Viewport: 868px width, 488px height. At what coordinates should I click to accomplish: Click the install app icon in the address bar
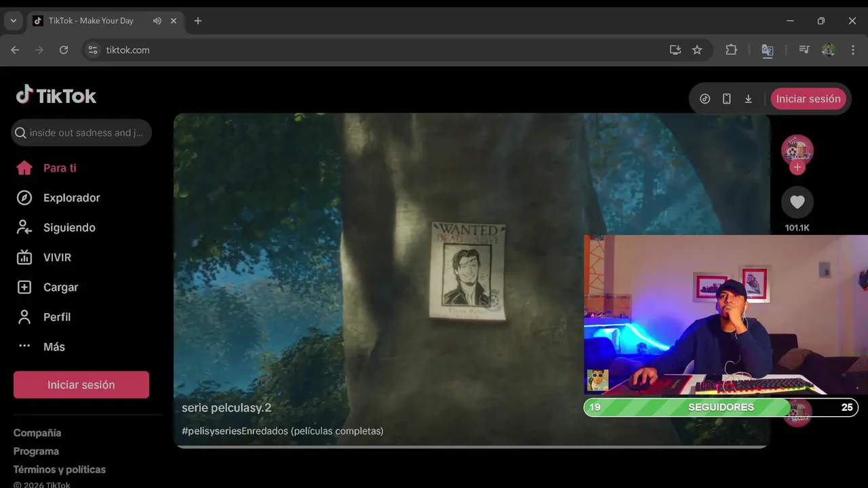(675, 50)
